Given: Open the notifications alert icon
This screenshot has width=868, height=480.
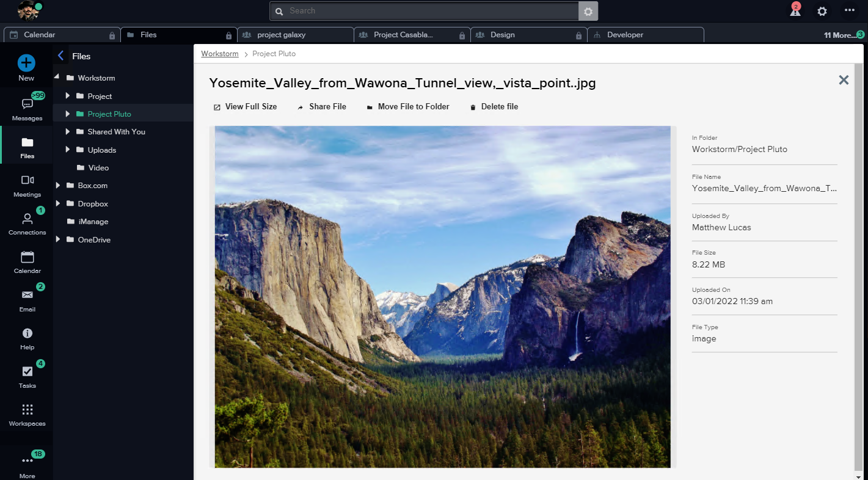Looking at the screenshot, I should click(795, 11).
